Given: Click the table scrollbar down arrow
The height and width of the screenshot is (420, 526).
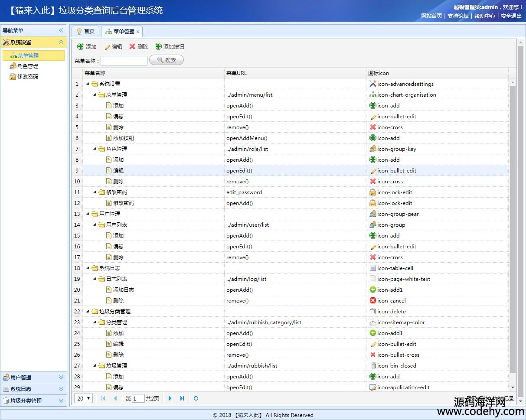Looking at the screenshot, I should [x=513, y=387].
